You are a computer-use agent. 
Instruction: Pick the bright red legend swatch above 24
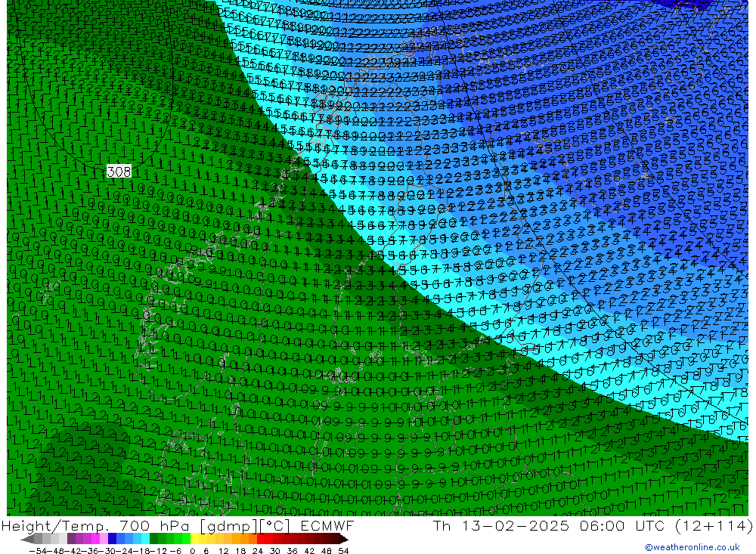(261, 539)
